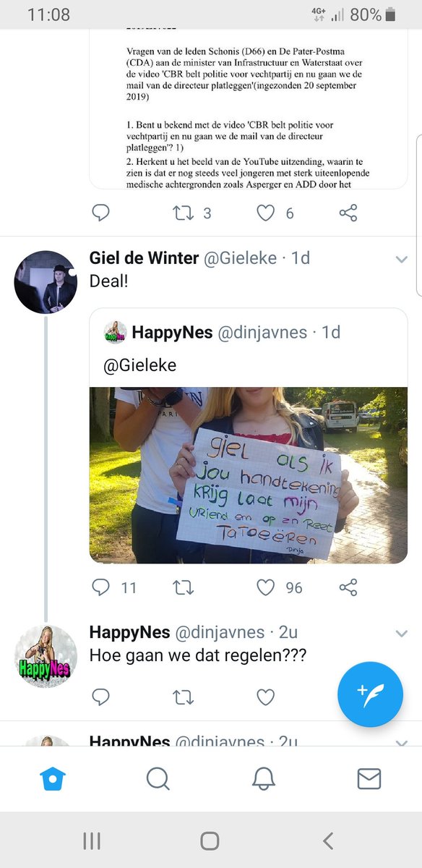Like the 'Hoe gaan we dat regelen???' tweet
The height and width of the screenshot is (868, 422).
point(266,697)
